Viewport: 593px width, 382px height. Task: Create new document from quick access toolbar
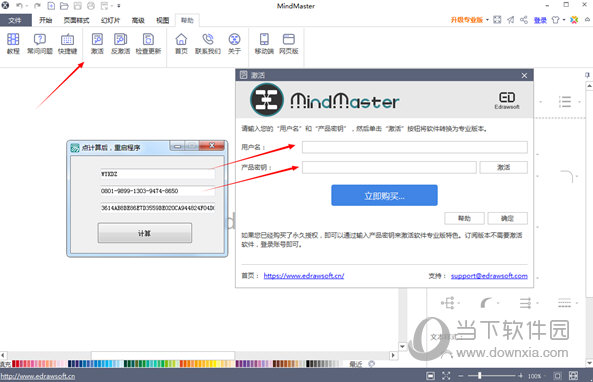pyautogui.click(x=51, y=6)
